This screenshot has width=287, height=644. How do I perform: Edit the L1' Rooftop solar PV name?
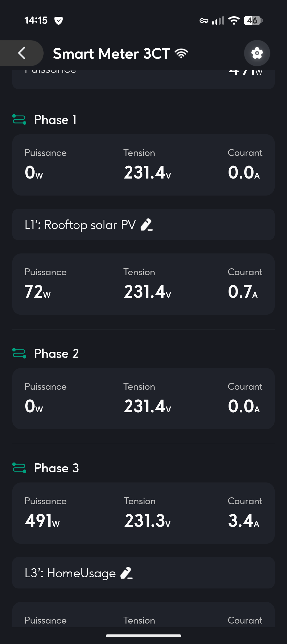point(146,225)
